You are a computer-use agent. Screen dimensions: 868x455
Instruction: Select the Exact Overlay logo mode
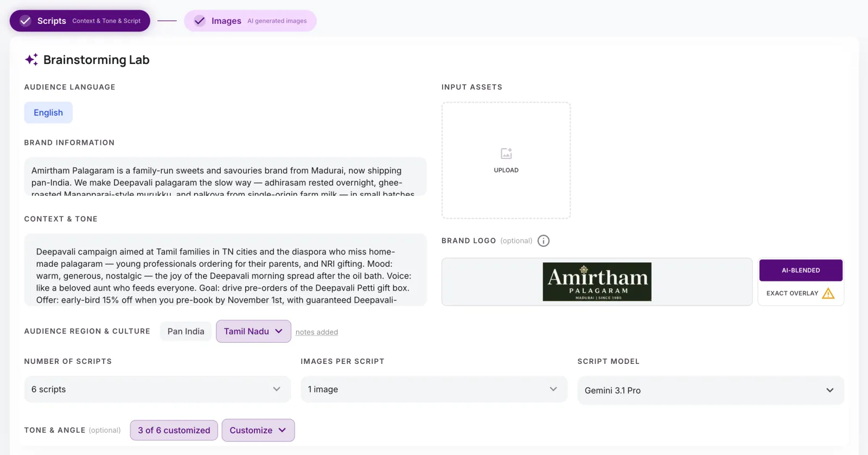tap(801, 293)
